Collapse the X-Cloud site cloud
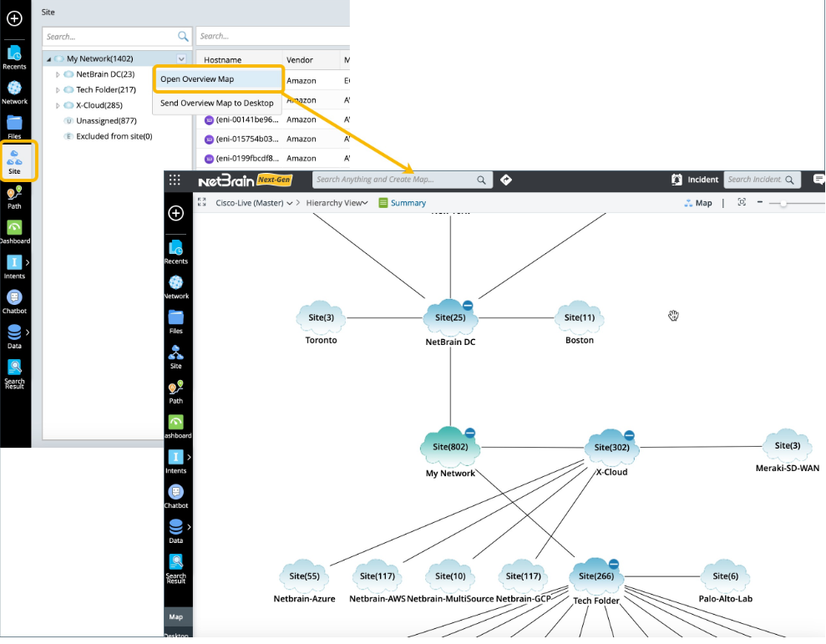The image size is (826, 644). click(x=629, y=435)
